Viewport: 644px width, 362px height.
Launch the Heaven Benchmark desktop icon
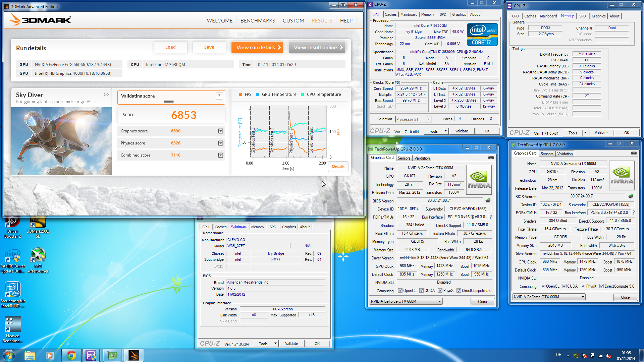point(12,330)
